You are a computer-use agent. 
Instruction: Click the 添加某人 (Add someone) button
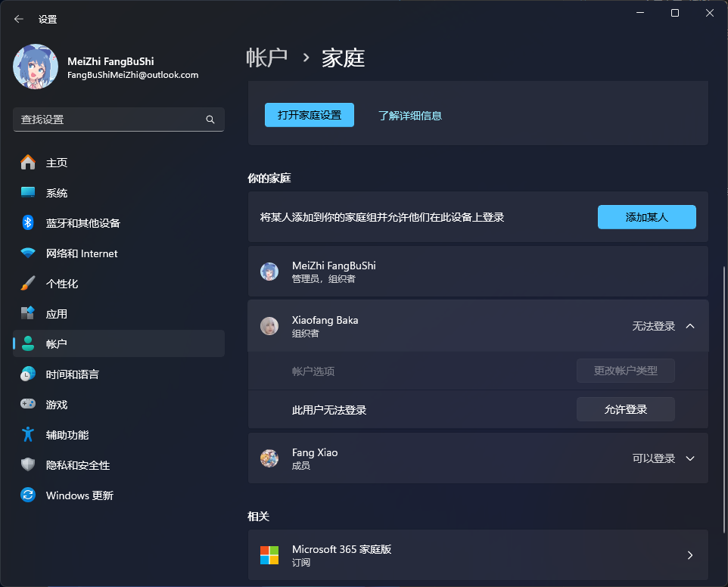tap(646, 217)
